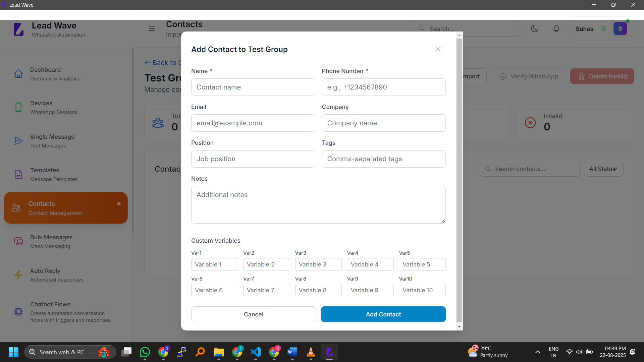Click the Phone Number input field
This screenshot has height=362, width=644.
[x=383, y=87]
